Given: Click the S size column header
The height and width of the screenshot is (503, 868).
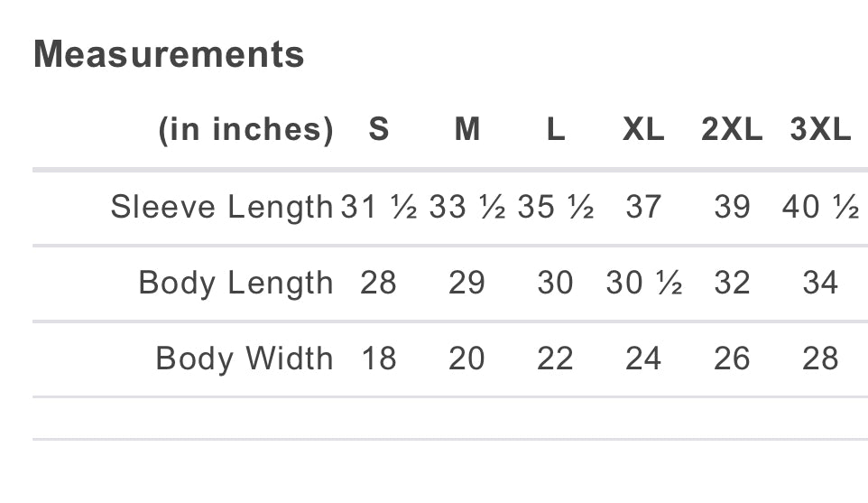Looking at the screenshot, I should click(x=379, y=130).
